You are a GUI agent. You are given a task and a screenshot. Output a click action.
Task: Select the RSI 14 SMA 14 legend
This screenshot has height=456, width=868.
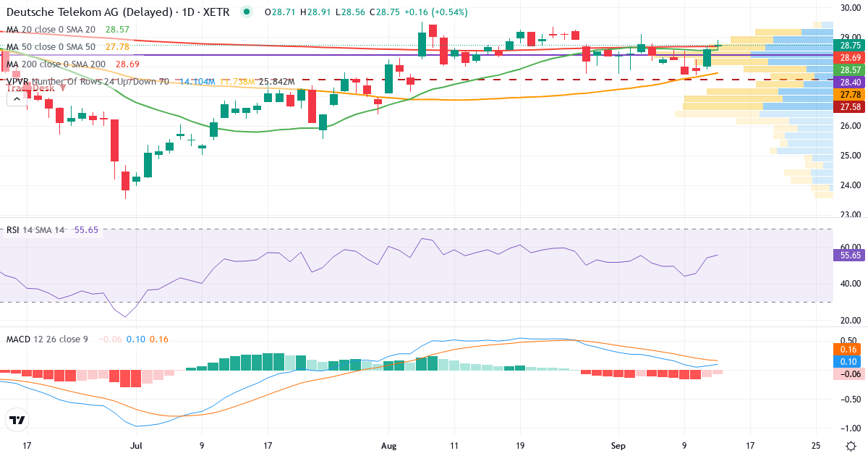(x=35, y=230)
